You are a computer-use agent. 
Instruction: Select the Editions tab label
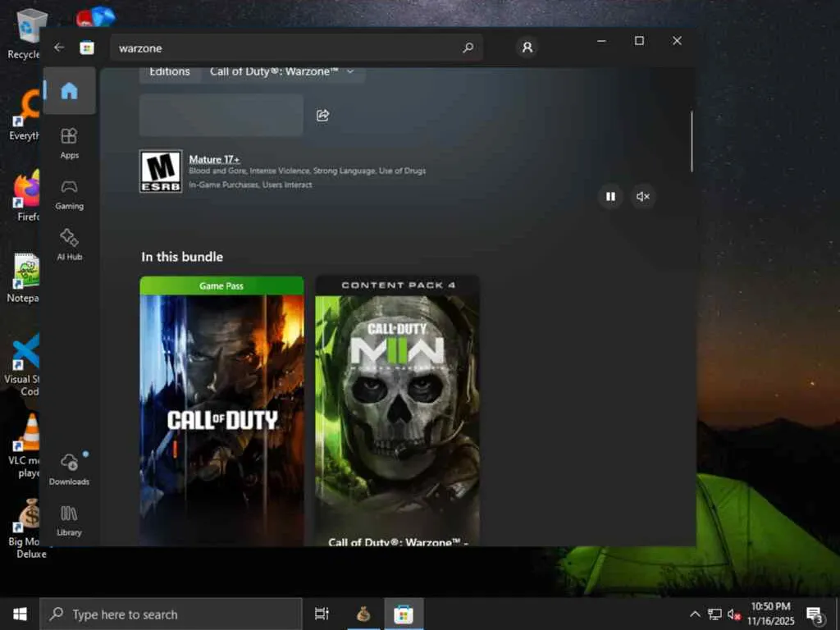pyautogui.click(x=170, y=72)
